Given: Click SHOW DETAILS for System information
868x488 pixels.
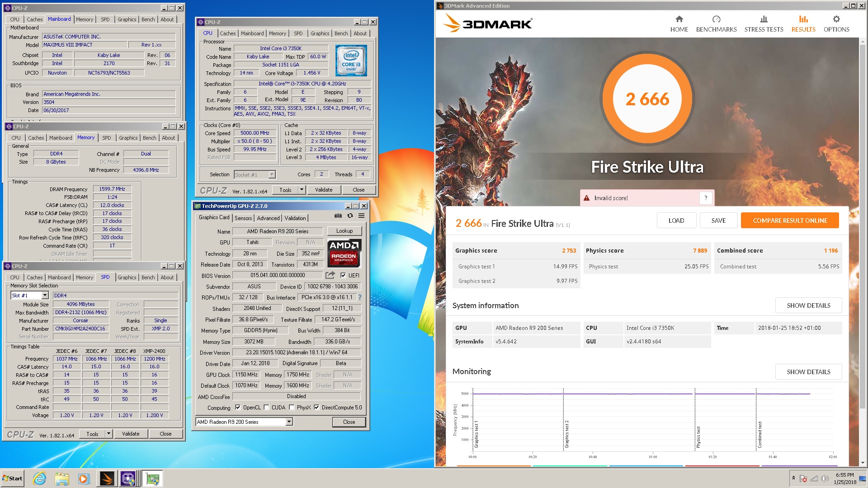Looking at the screenshot, I should (x=808, y=305).
